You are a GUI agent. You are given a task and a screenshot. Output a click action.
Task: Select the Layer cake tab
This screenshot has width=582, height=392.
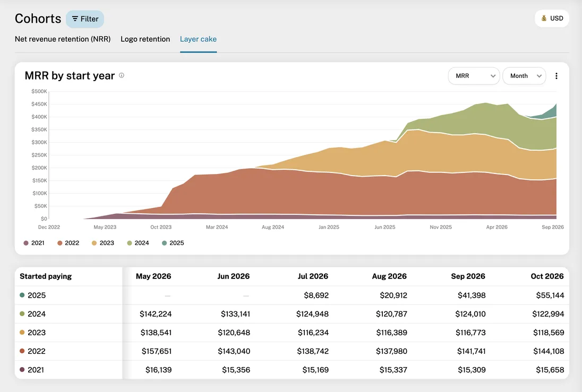(198, 39)
